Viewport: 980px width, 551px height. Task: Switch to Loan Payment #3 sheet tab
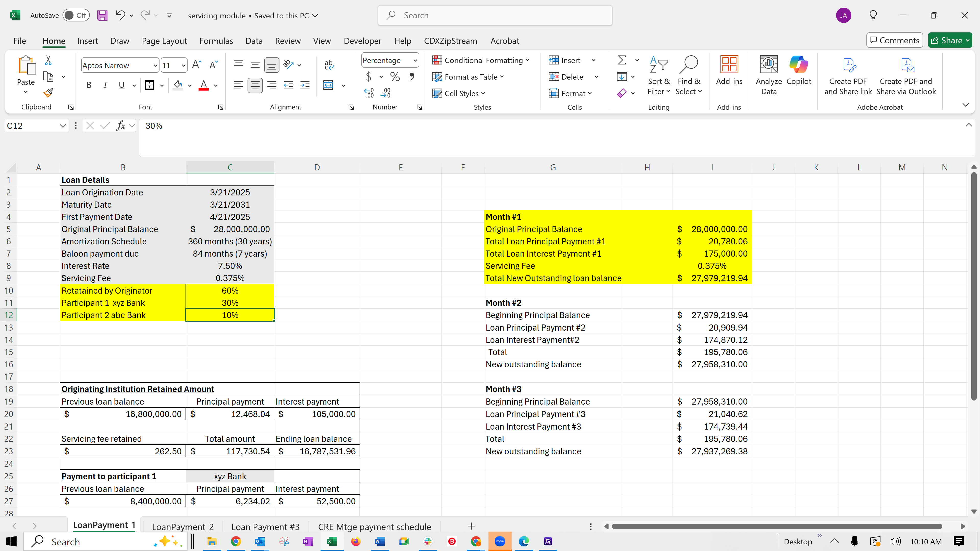(265, 527)
